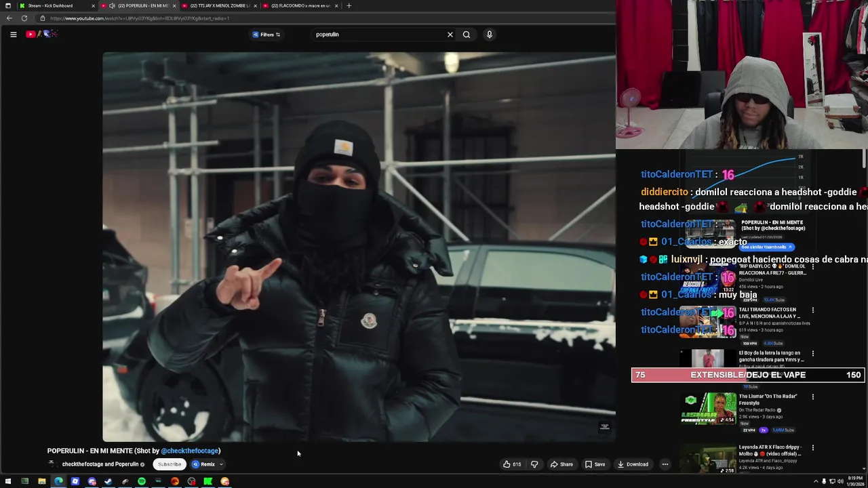868x488 pixels.
Task: Click the @checkthefootage link in the title
Action: point(189,451)
